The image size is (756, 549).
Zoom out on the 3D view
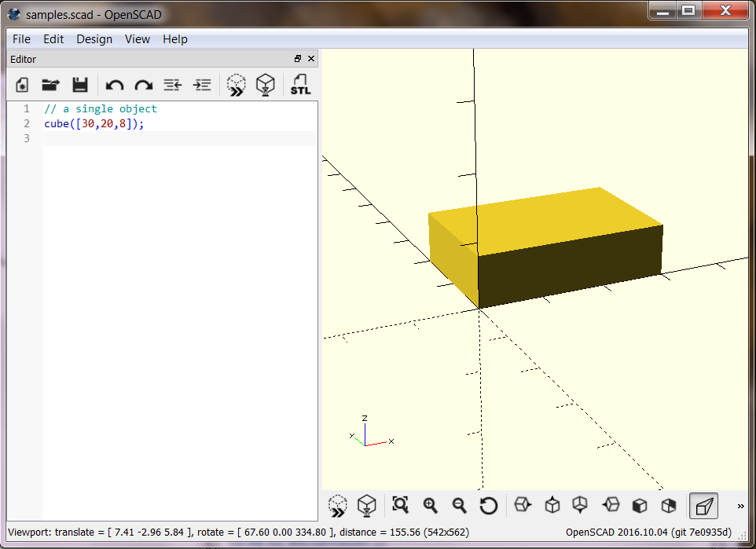coord(459,505)
